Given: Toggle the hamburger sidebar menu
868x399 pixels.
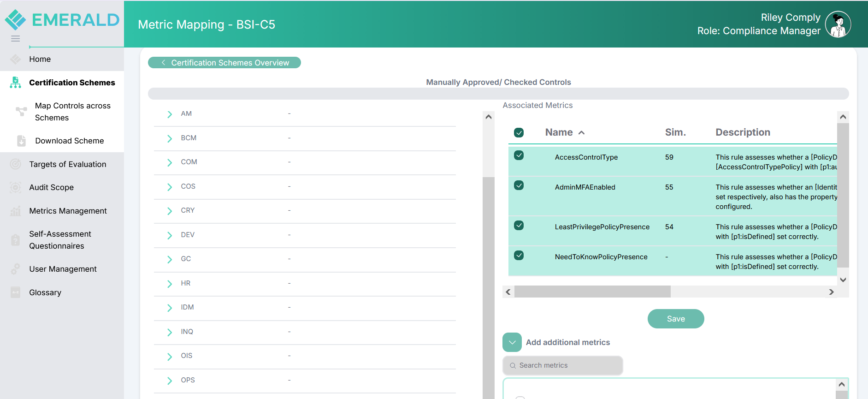Looking at the screenshot, I should pyautogui.click(x=16, y=39).
